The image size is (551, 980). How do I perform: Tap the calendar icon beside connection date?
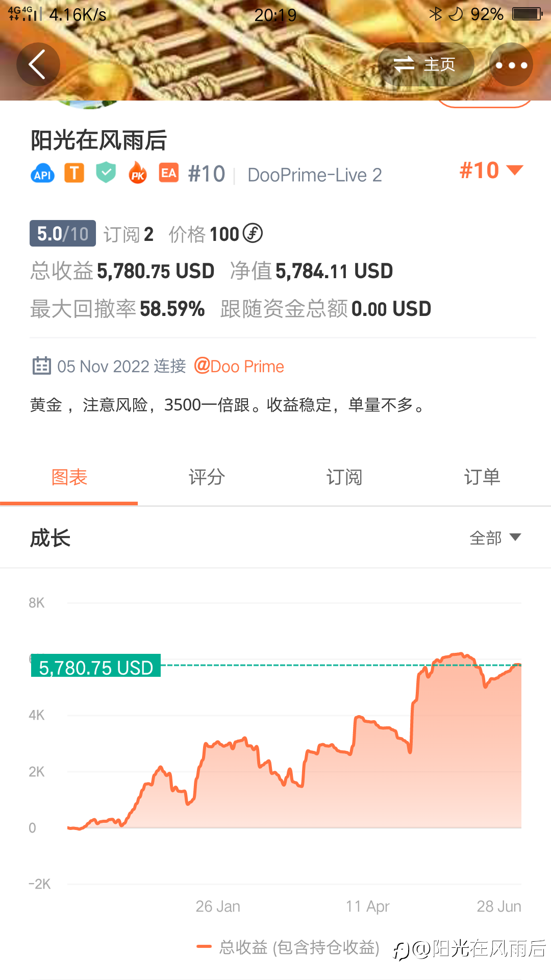41,366
